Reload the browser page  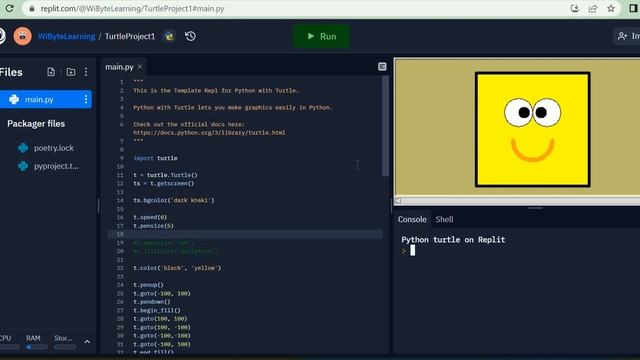(9, 8)
